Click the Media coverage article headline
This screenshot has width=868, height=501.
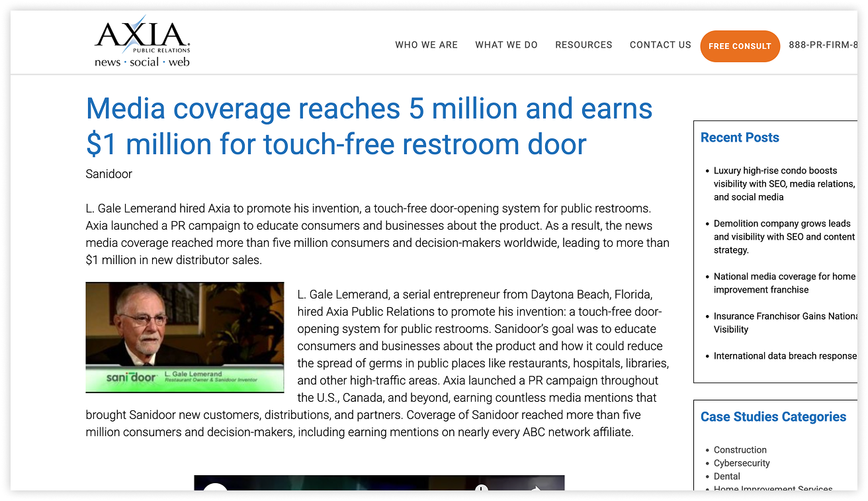tap(369, 126)
